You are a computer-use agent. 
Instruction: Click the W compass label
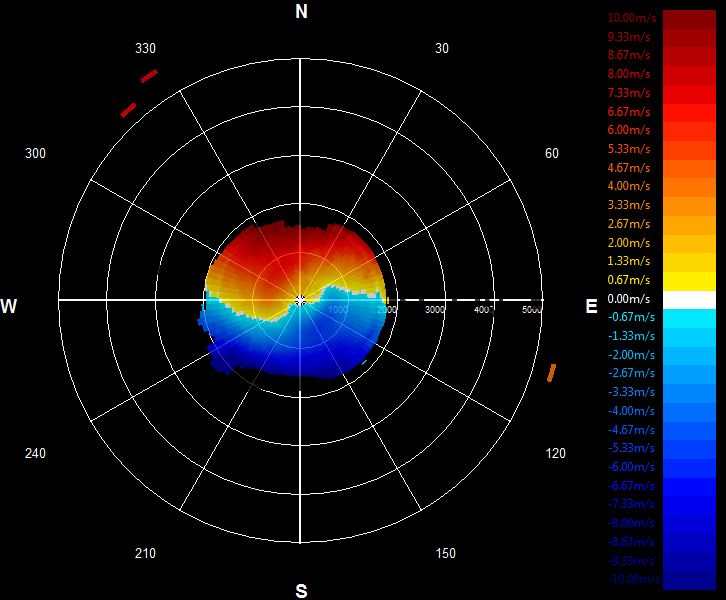pyautogui.click(x=8, y=306)
